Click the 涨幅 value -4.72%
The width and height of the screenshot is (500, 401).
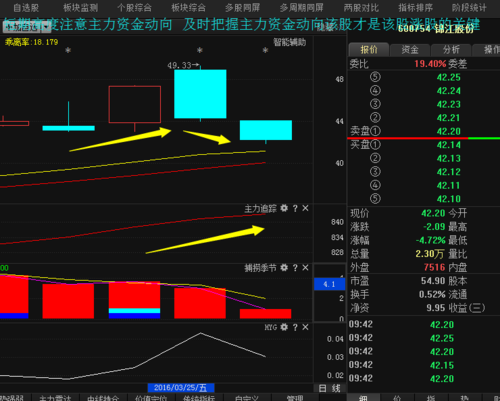(430, 240)
